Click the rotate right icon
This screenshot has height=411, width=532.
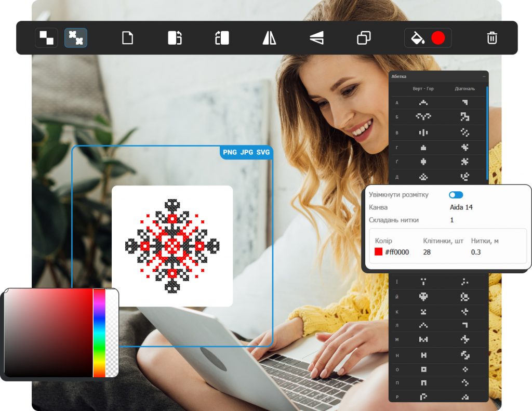(x=175, y=38)
